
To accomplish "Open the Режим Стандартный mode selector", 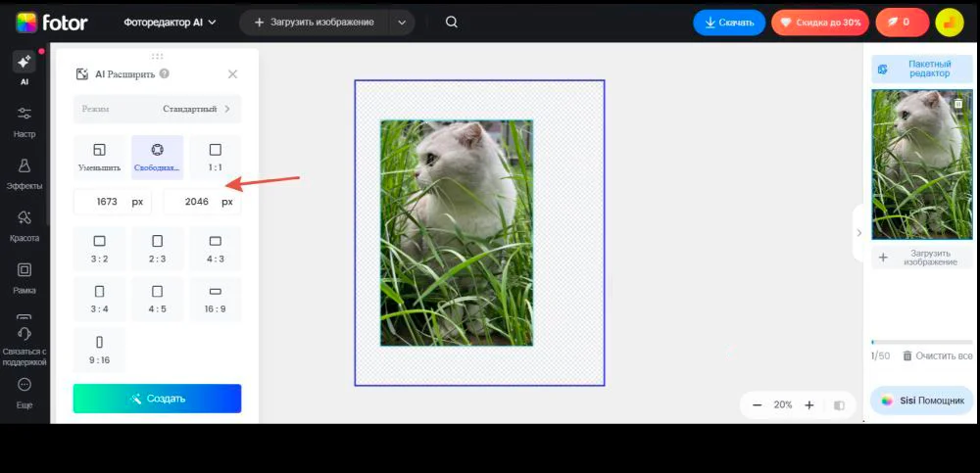I will (158, 109).
